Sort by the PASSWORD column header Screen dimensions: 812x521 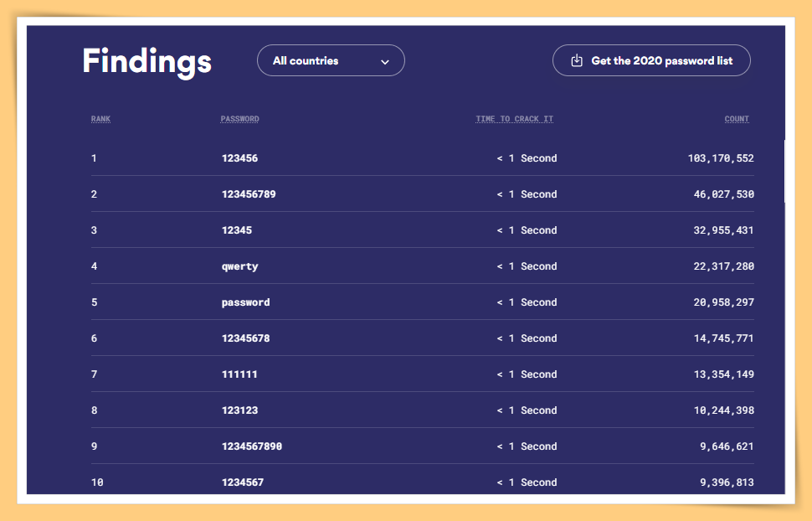[x=239, y=119]
